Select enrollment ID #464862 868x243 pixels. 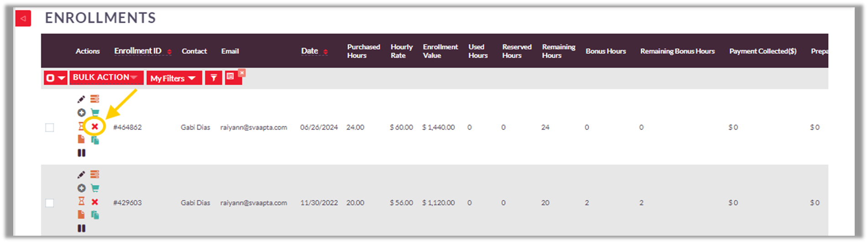(x=127, y=127)
